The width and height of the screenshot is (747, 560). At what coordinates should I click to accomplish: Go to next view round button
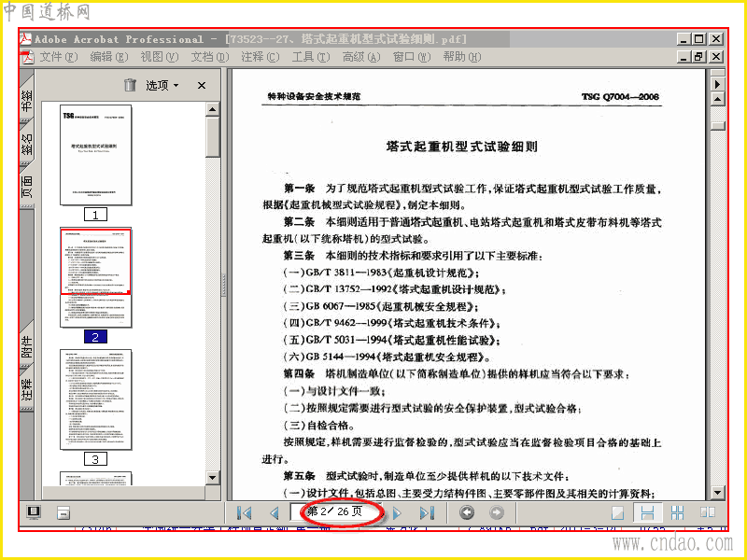(x=497, y=512)
